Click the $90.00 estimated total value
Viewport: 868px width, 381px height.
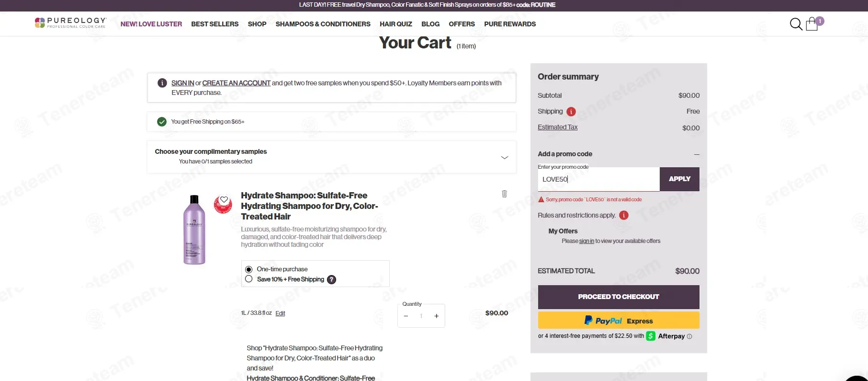pyautogui.click(x=688, y=271)
